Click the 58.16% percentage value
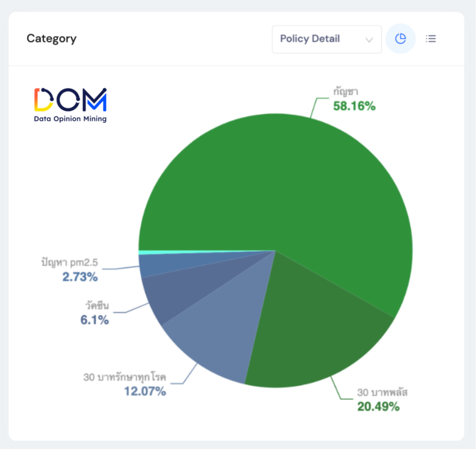476x449 pixels. 354,106
